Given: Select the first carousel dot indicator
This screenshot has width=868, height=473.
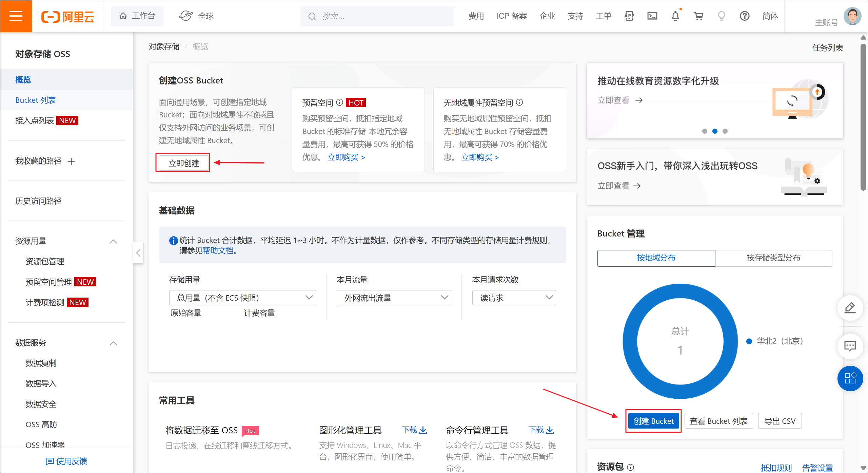Looking at the screenshot, I should (x=705, y=131).
